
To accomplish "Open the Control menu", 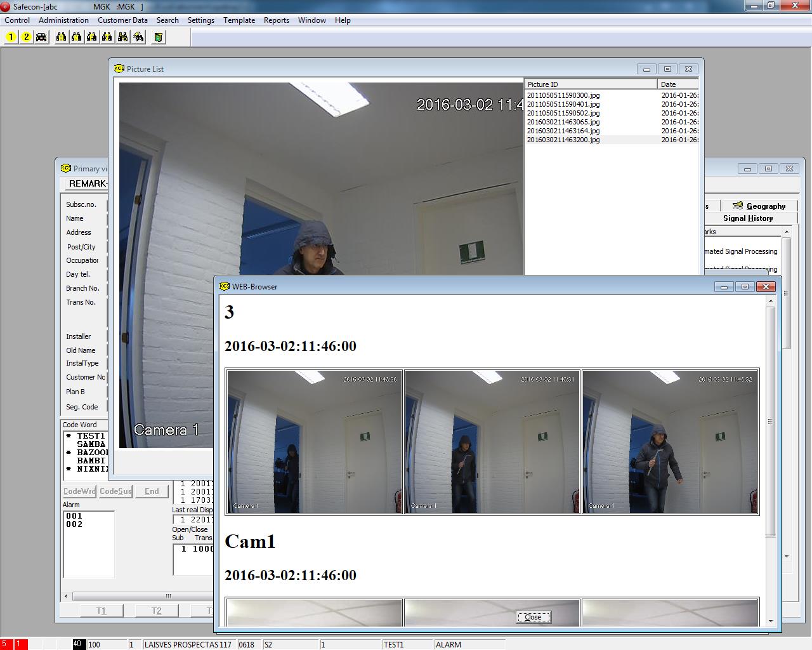I will 17,20.
